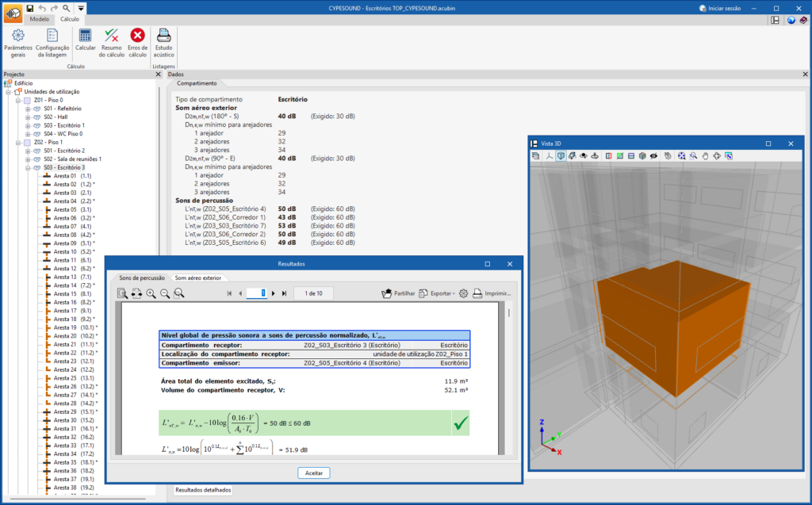
Task: Switch to the Modelo ribbon tab
Action: click(x=39, y=18)
